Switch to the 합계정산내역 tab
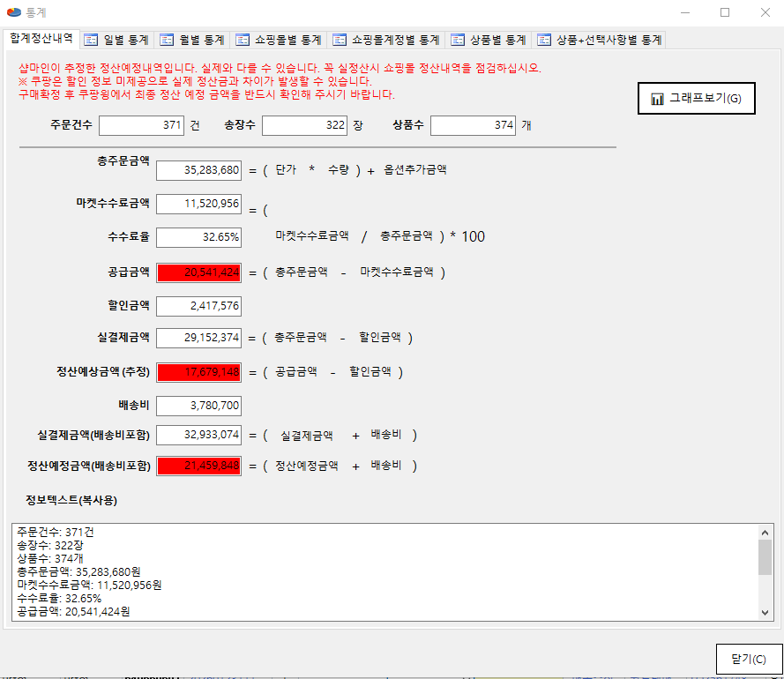Image resolution: width=784 pixels, height=679 pixels. [x=41, y=39]
